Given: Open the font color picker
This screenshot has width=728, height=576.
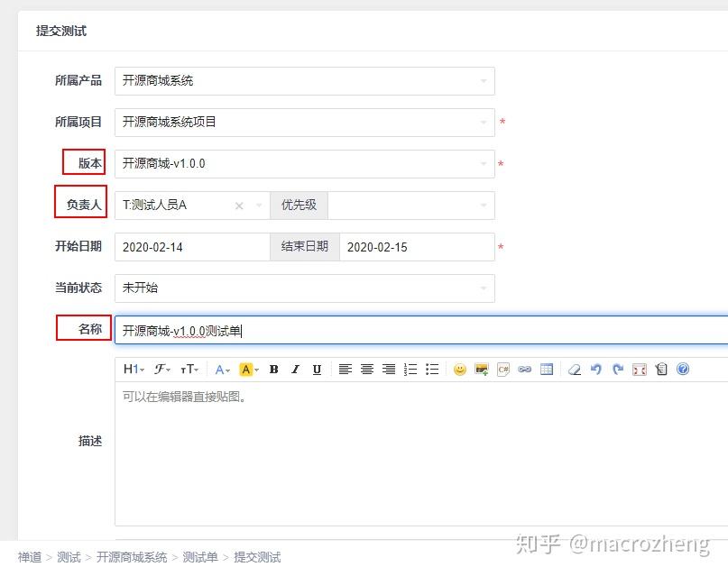Looking at the screenshot, I should pos(223,370).
